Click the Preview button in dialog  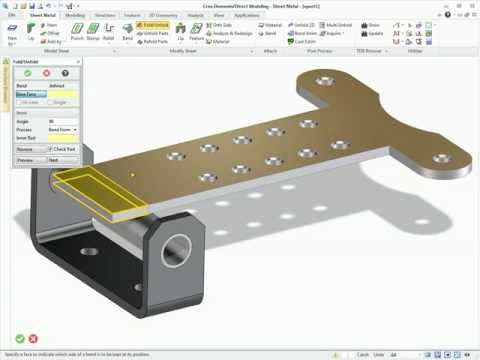(31, 160)
